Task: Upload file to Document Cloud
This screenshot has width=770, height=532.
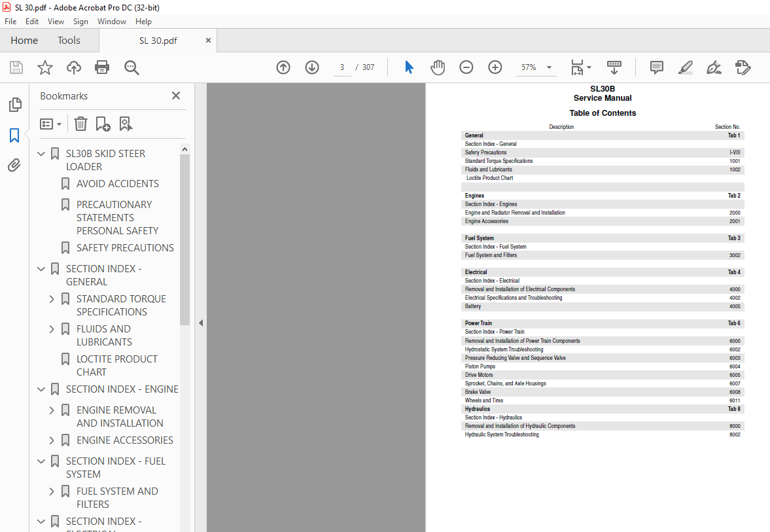Action: point(74,67)
